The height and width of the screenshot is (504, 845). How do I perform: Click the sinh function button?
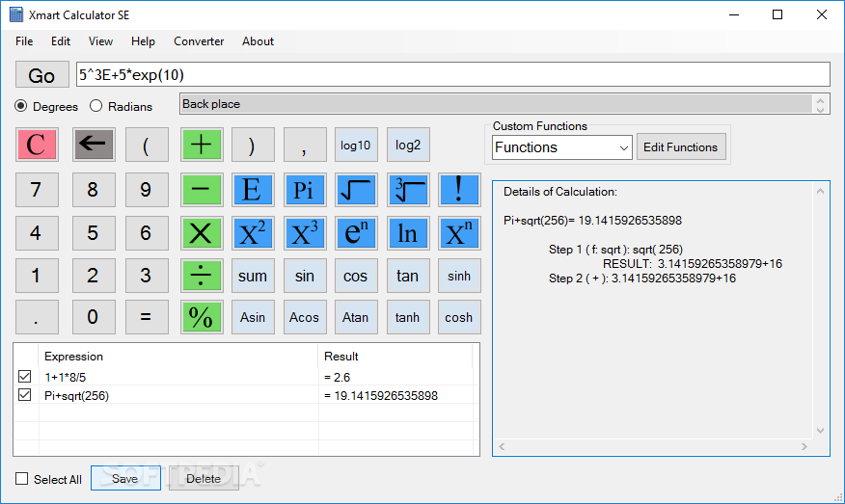coord(459,276)
